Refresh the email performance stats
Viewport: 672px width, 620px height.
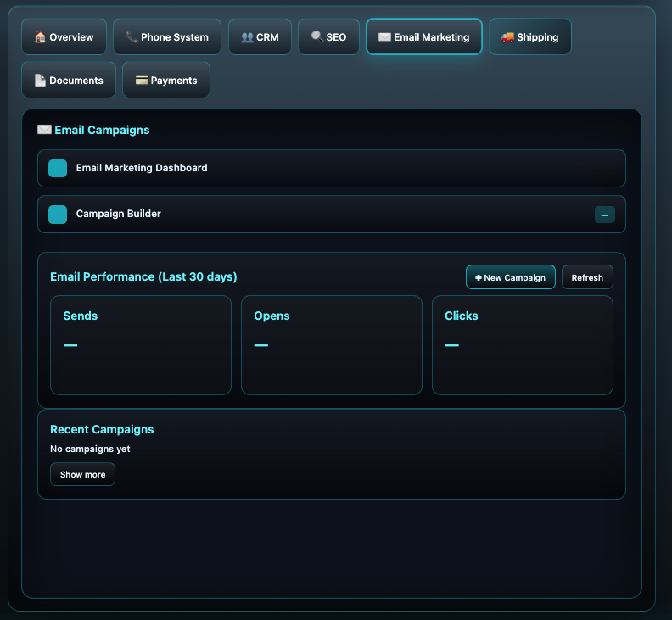click(x=587, y=277)
